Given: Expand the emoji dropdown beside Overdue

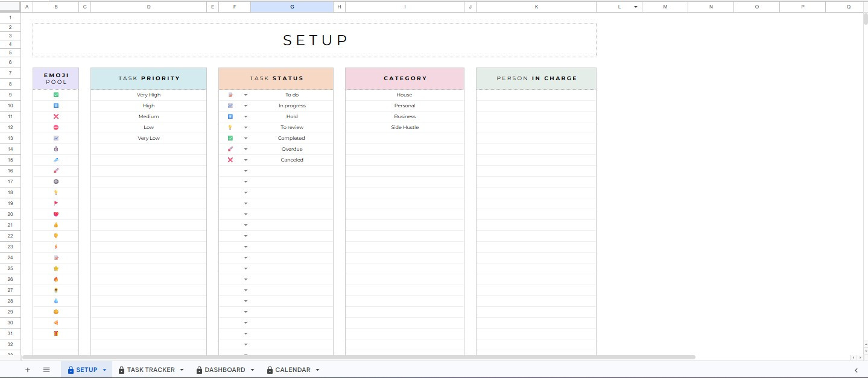Looking at the screenshot, I should 246,150.
